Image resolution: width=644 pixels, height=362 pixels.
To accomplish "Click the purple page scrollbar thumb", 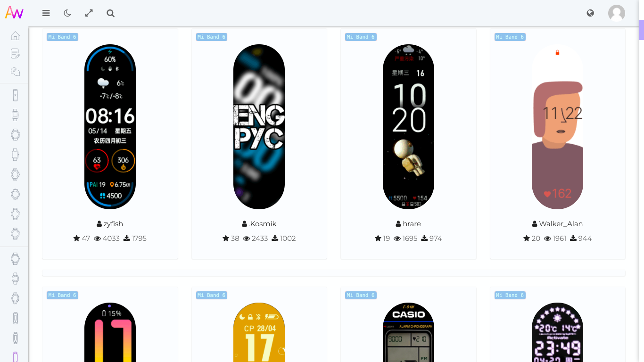I will pyautogui.click(x=642, y=30).
